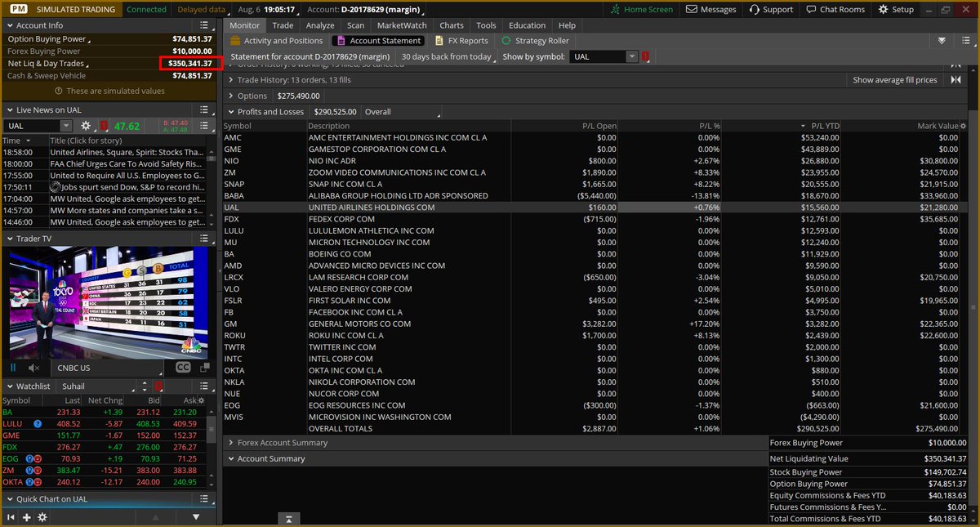Expand the Trade History section
This screenshot has height=527, width=980.
[231, 80]
